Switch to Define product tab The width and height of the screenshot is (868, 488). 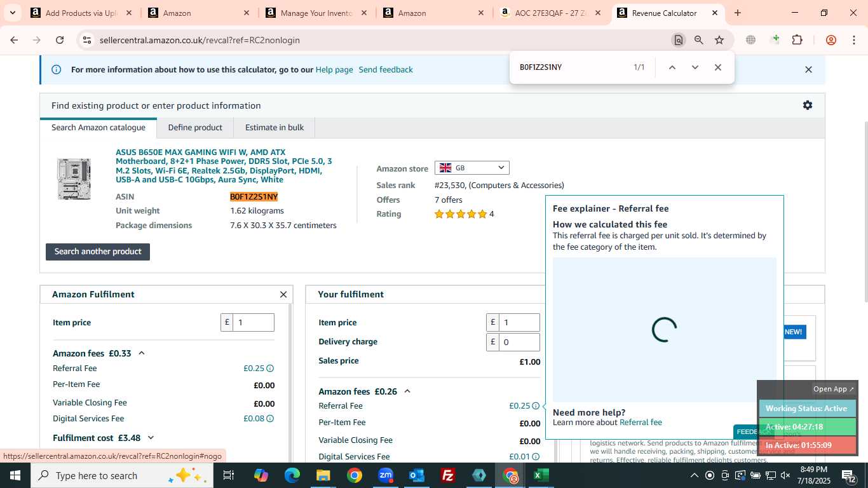point(195,128)
